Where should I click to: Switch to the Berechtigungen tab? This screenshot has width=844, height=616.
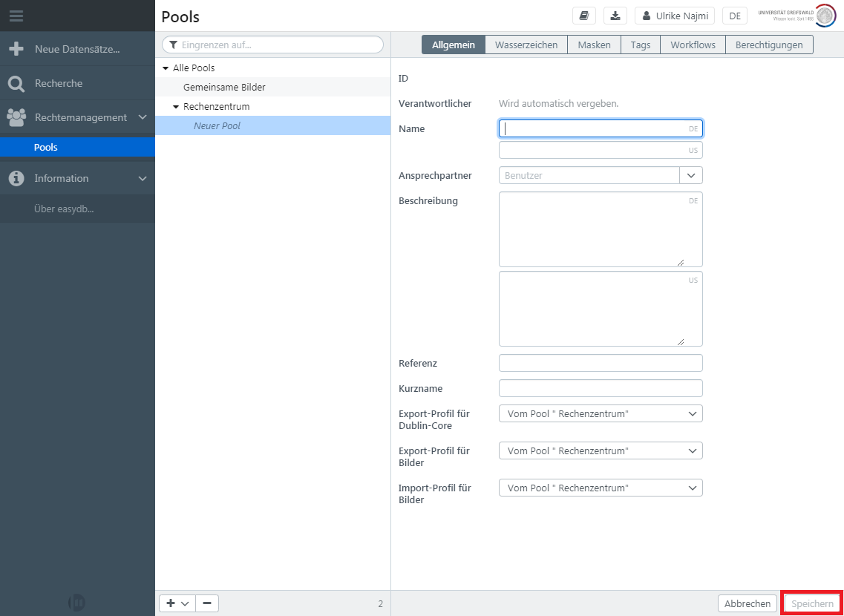769,45
